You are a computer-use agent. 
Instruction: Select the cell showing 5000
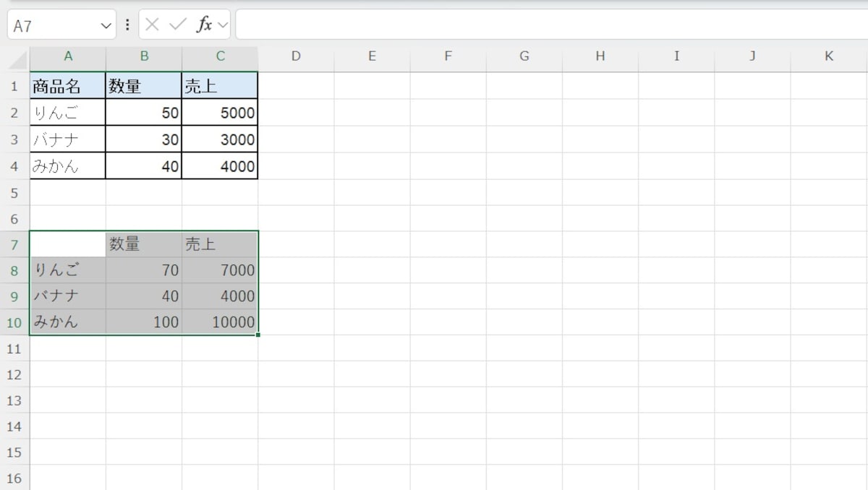pyautogui.click(x=219, y=112)
